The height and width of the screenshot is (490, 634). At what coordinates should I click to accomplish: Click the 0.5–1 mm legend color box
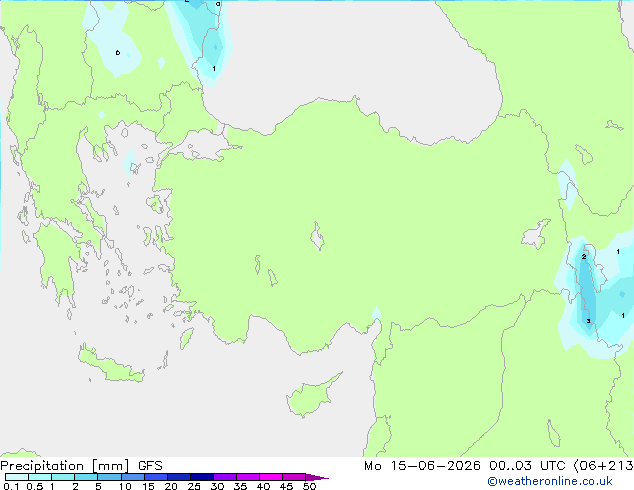[x=40, y=477]
